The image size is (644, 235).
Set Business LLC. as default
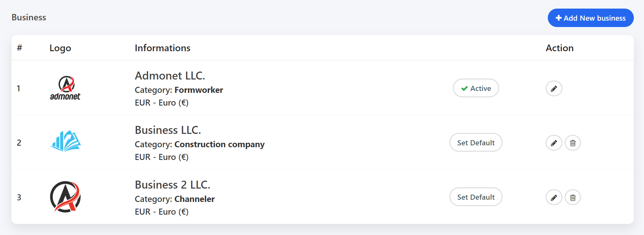tap(476, 142)
